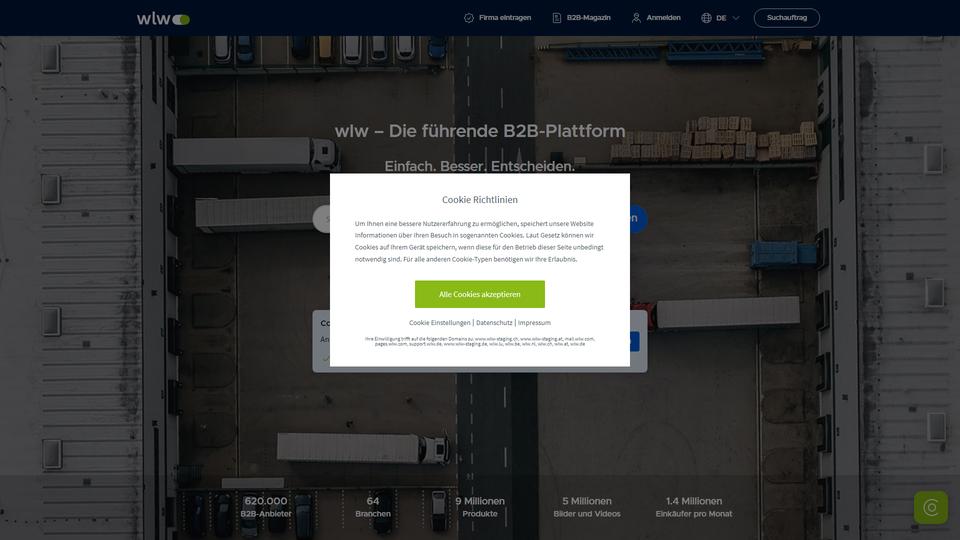This screenshot has width=960, height=540.
Task: Click the 64 Branchen statistic
Action: (x=373, y=507)
